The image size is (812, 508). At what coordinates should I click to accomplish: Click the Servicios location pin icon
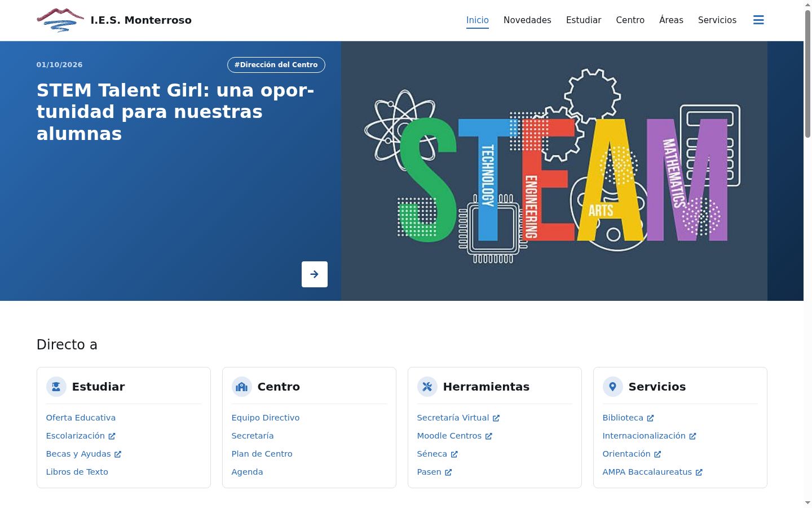coord(613,387)
